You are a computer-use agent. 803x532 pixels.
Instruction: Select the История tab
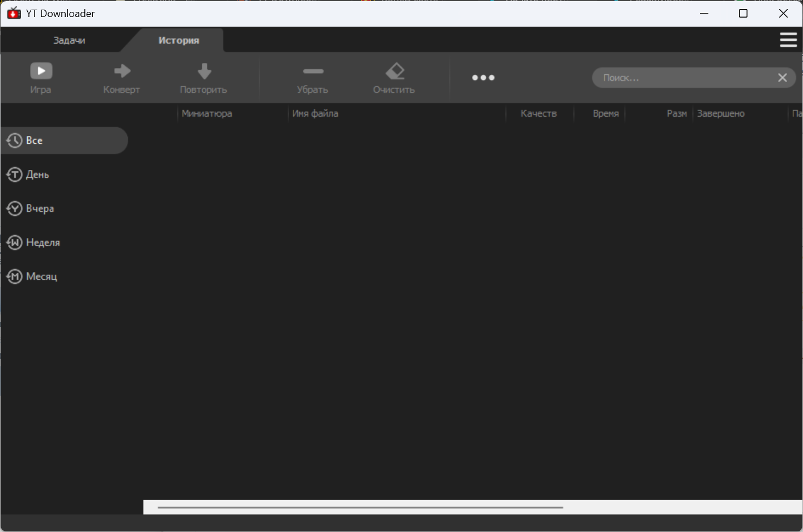(x=179, y=40)
